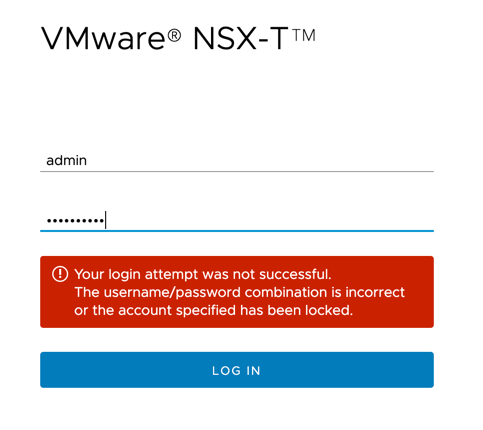Click the VMware word in the title

(103, 38)
